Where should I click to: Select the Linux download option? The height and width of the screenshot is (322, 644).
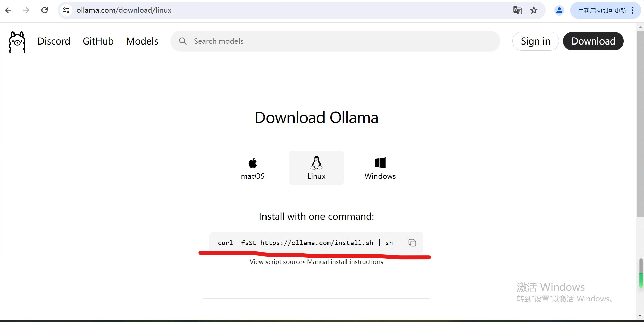tap(316, 168)
